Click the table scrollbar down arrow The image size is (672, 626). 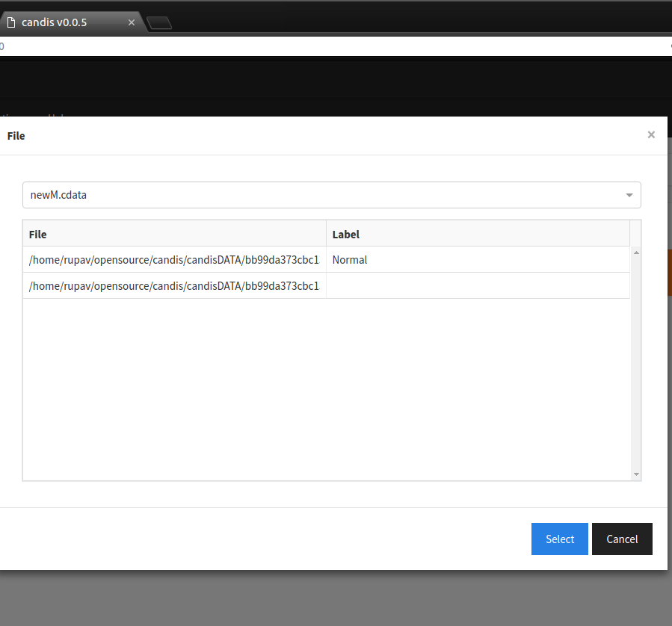[636, 474]
